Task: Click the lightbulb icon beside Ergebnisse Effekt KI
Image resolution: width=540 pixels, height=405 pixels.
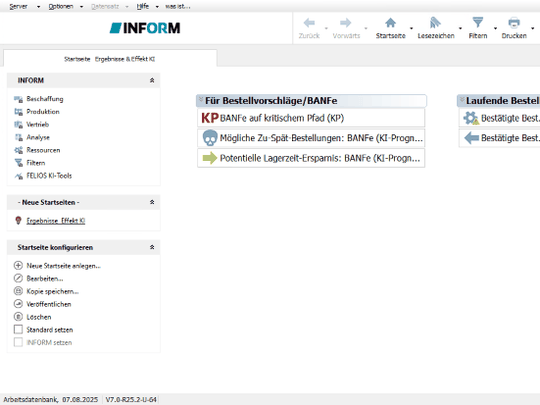Action: coord(18,220)
